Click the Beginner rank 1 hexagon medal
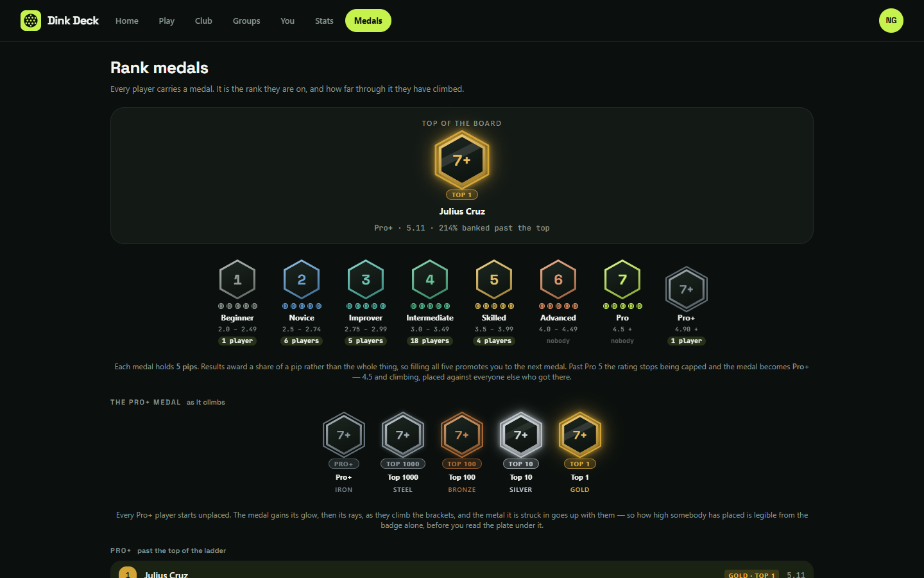Screen dimensions: 924x578 (x=237, y=279)
